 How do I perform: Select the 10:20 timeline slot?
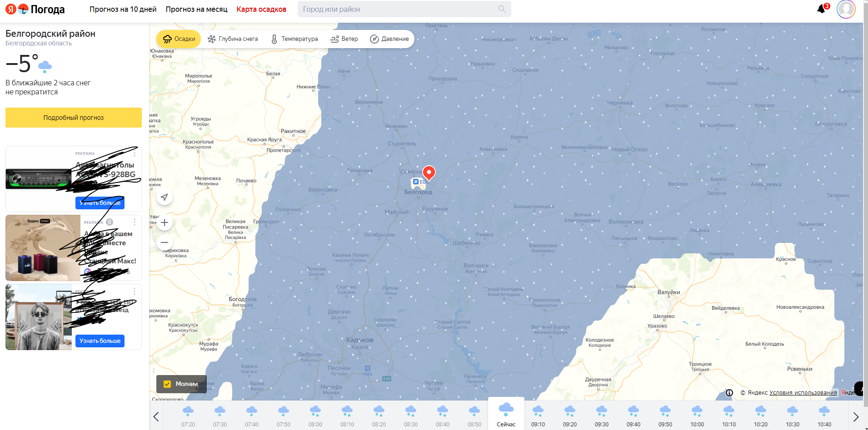[761, 416]
